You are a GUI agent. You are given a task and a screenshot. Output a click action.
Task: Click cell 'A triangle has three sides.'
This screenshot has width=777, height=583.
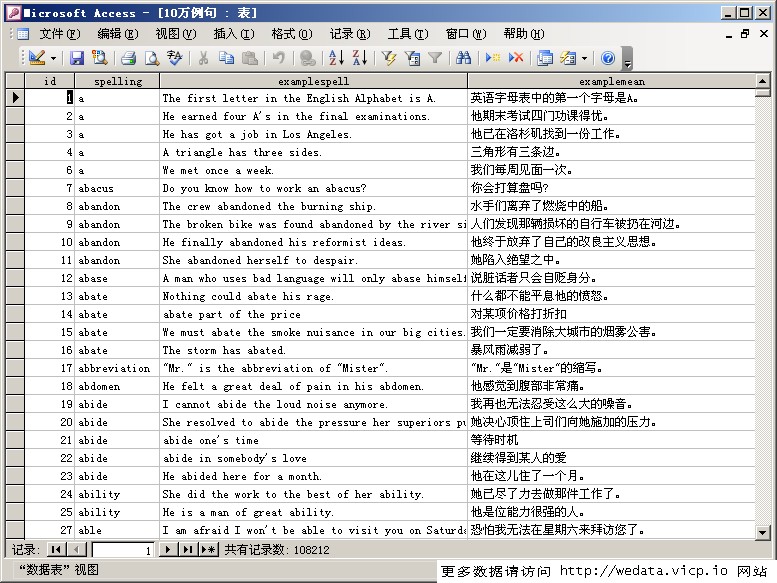[x=313, y=152]
